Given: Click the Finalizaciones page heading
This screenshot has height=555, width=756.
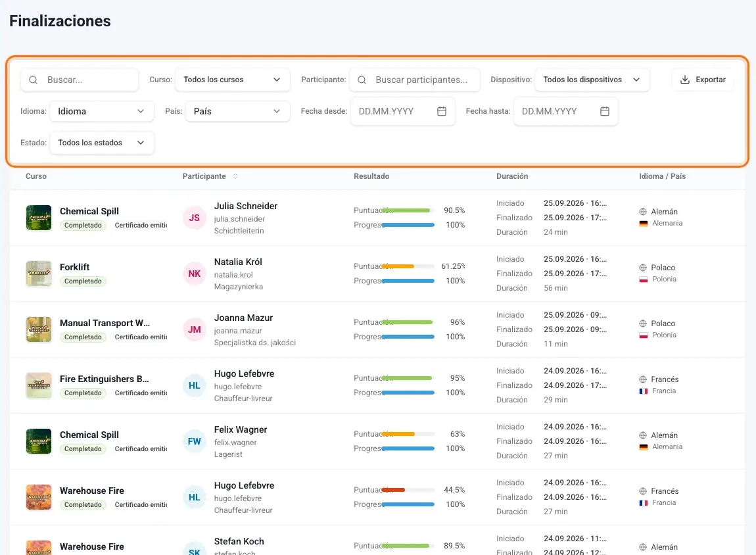Looking at the screenshot, I should point(60,21).
